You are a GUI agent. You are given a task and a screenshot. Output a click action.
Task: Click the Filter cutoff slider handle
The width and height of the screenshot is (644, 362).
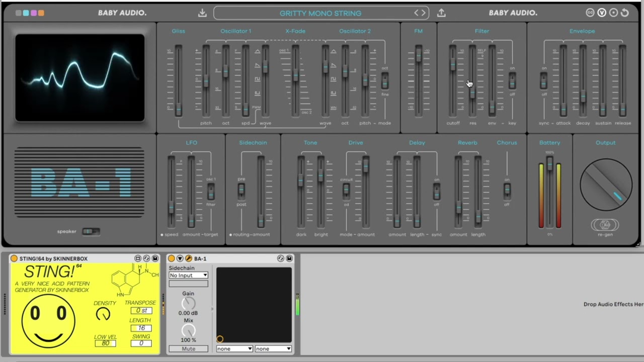tap(453, 64)
